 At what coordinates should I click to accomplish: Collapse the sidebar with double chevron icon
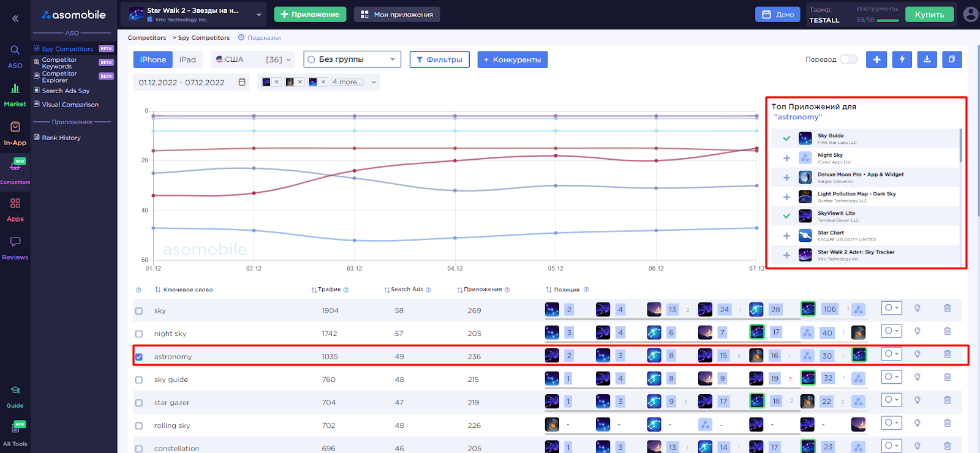[x=15, y=18]
